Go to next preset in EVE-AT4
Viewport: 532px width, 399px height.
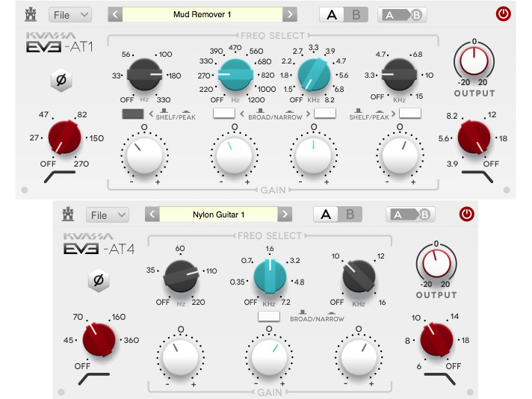(x=285, y=214)
